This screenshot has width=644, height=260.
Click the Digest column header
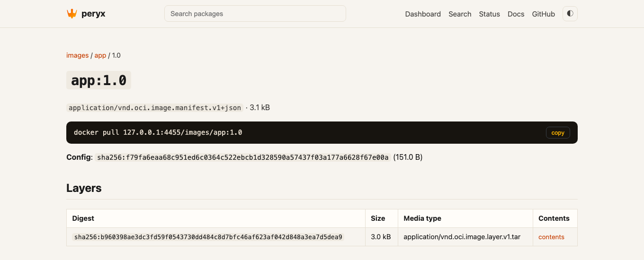click(x=216, y=218)
